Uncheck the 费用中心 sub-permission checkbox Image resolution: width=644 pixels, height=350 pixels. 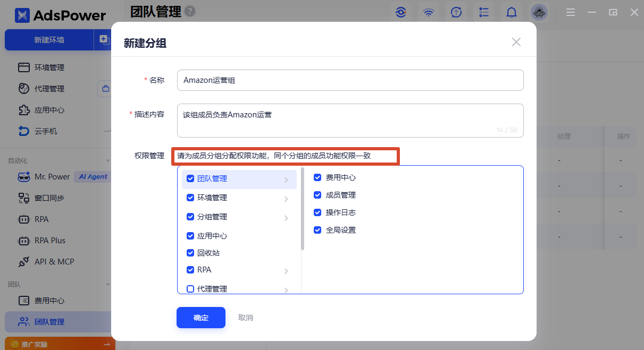pyautogui.click(x=317, y=177)
